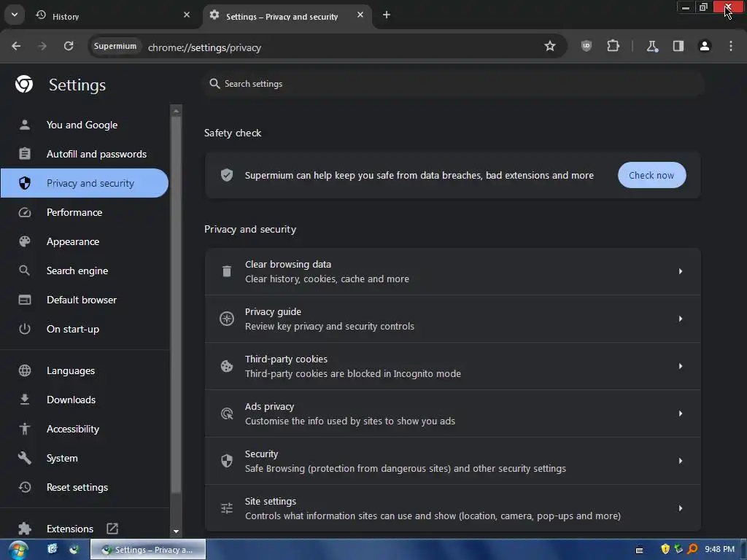Open the tab search dropdown arrow
The width and height of the screenshot is (747, 560).
pyautogui.click(x=15, y=15)
